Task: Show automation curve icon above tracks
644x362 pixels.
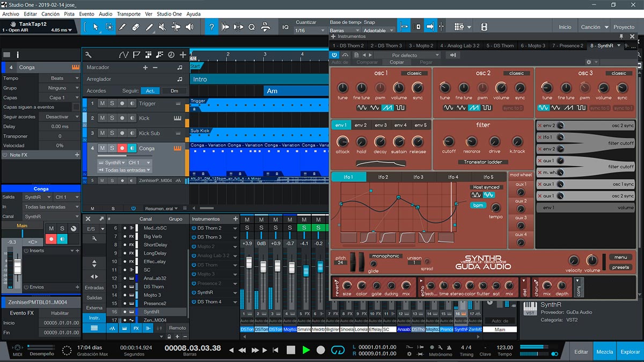Action: pyautogui.click(x=124, y=55)
